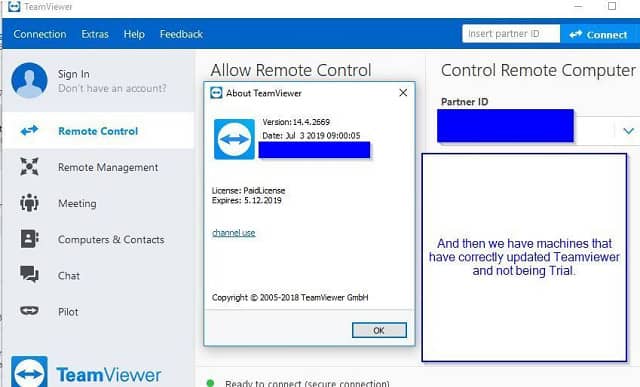
Task: Click the Ready to connect status text
Action: click(x=307, y=383)
